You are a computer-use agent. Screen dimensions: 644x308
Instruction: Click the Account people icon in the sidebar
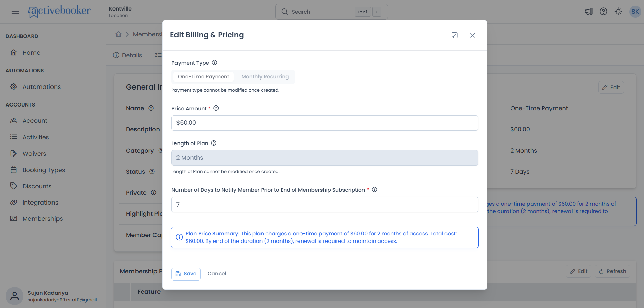[x=14, y=121]
